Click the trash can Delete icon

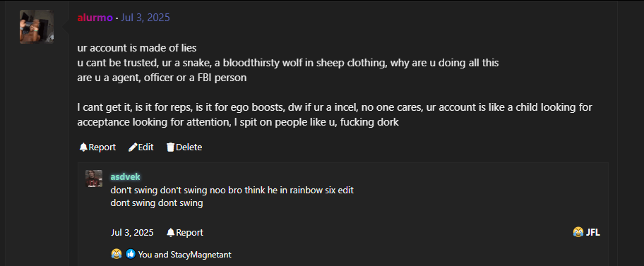point(170,147)
